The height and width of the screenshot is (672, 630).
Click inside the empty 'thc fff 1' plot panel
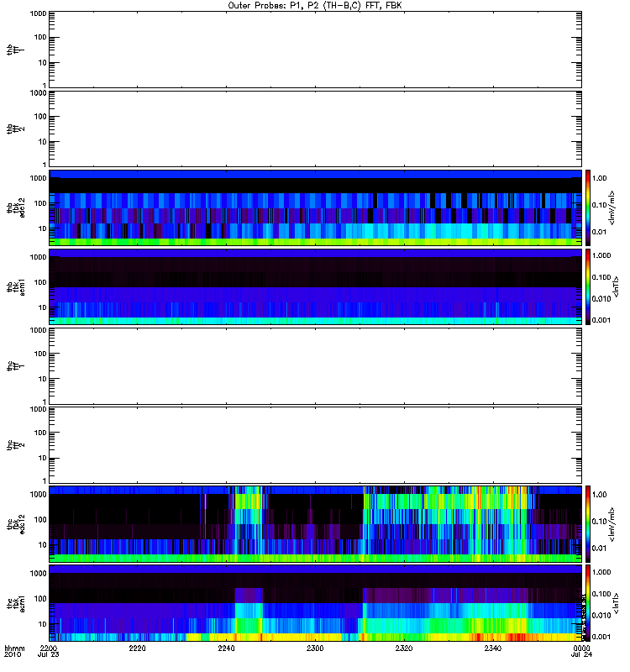point(315,366)
